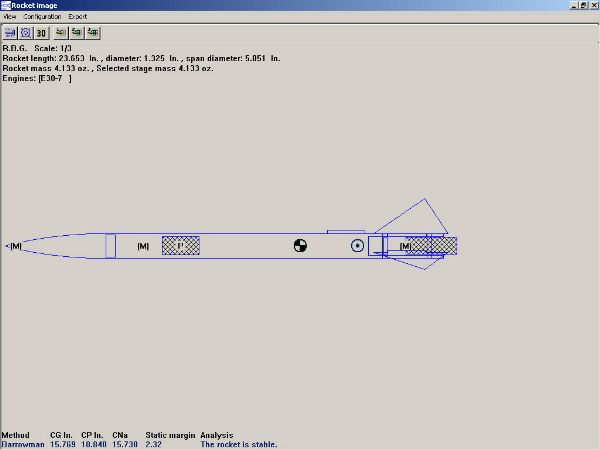
Task: Click the 'The rocket is stable.' text
Action: [238, 444]
